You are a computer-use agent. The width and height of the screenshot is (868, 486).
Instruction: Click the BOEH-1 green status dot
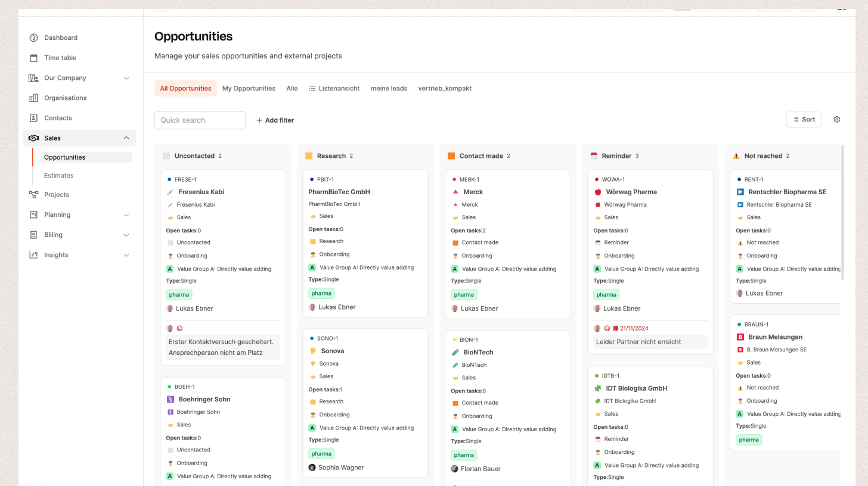coord(169,387)
